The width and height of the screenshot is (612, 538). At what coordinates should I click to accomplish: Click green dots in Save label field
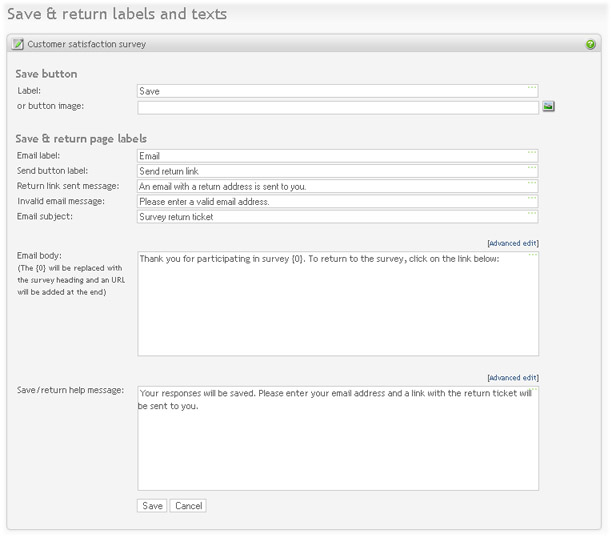tap(532, 87)
